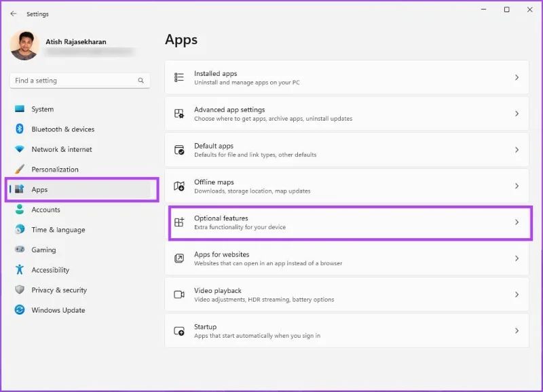The height and width of the screenshot is (392, 543).
Task: Click the Windows Update refresh icon
Action: (20, 310)
